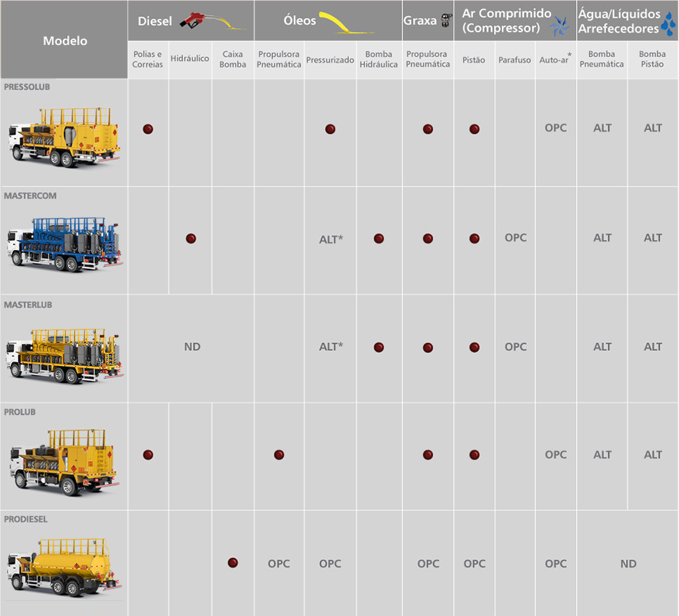Screen dimensions: 679x616
Task: Click the grease gun icon beside Graxa
Action: pos(445,21)
